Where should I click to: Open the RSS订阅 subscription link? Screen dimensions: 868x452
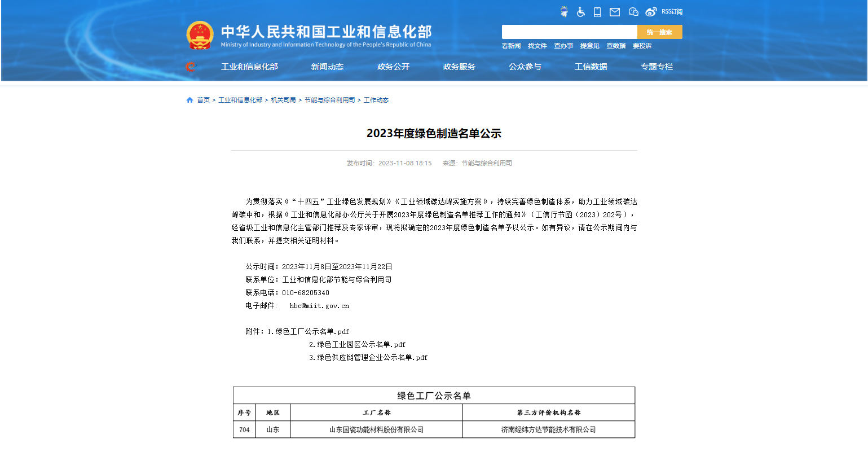click(x=671, y=11)
